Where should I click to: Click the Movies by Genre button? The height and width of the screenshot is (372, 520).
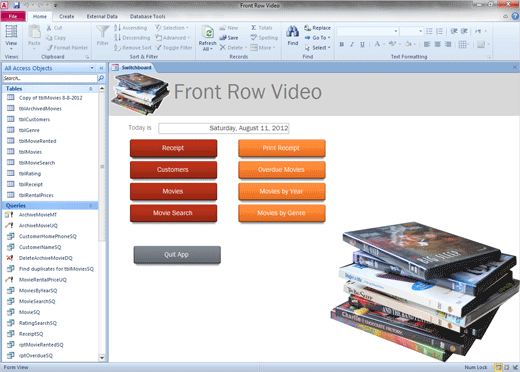(282, 213)
